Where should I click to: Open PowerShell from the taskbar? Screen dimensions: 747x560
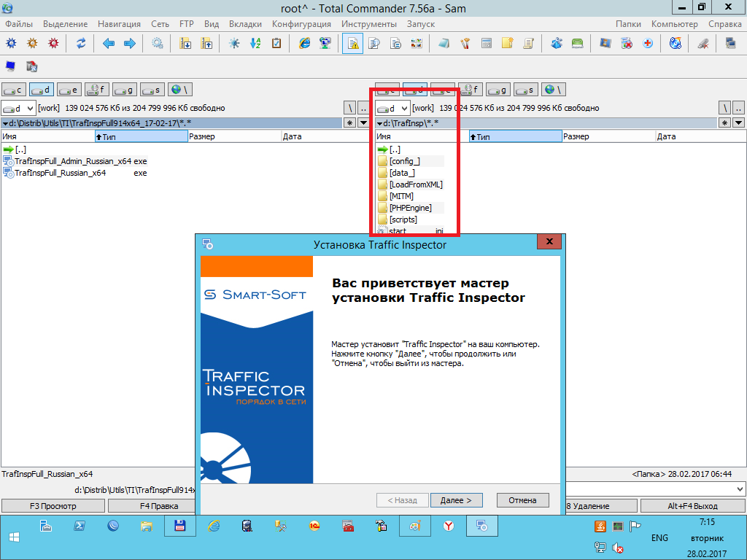coord(80,526)
